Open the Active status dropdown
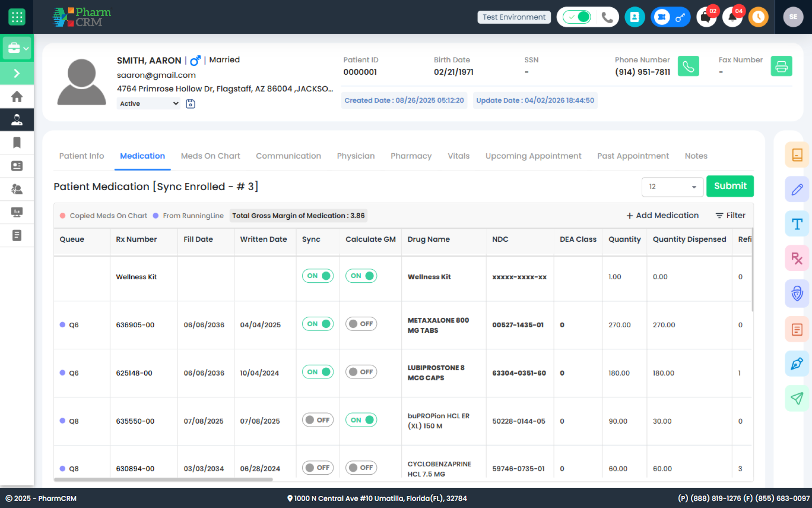Viewport: 812px width, 508px height. (149, 104)
